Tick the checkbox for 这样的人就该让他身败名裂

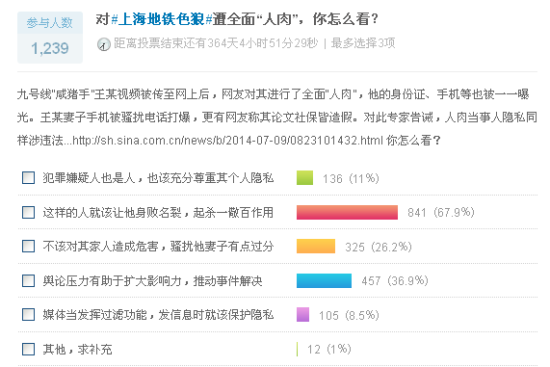(28, 212)
